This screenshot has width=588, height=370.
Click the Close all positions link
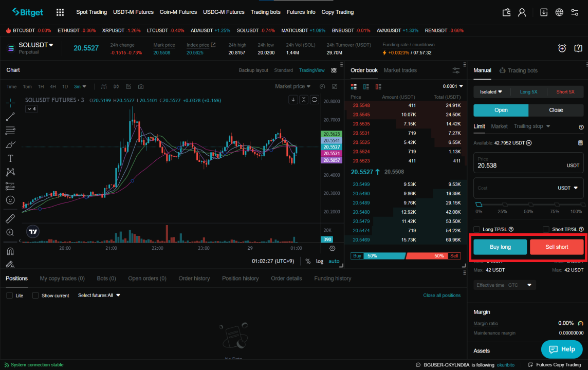(442, 295)
